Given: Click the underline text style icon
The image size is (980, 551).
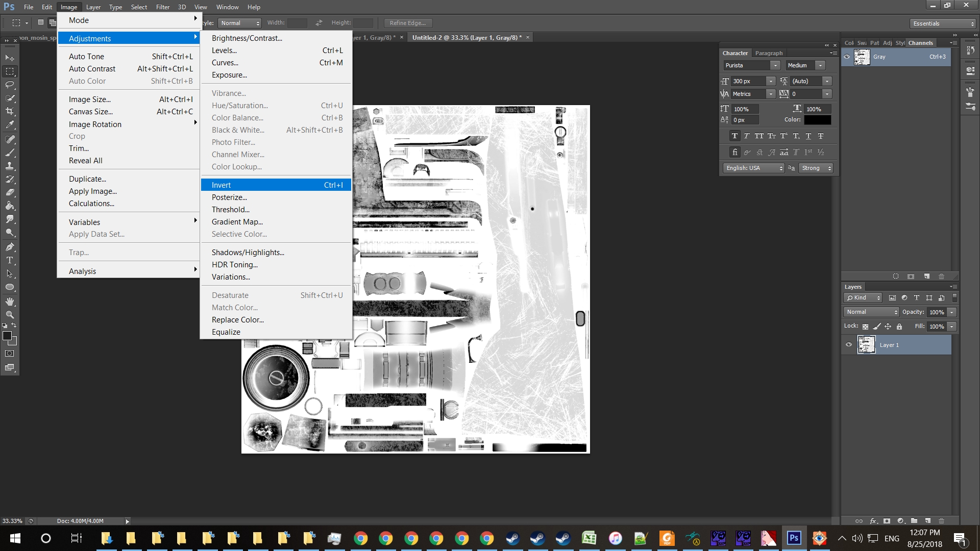Looking at the screenshot, I should coord(808,136).
